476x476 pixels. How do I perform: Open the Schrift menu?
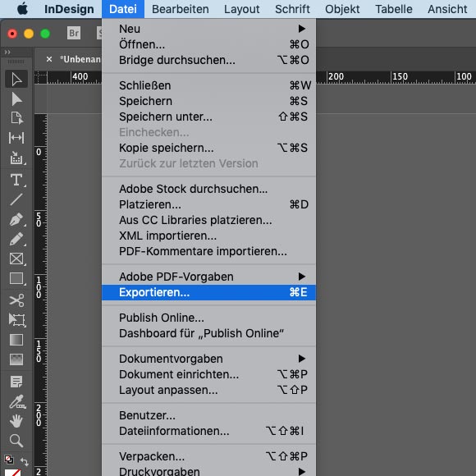(292, 9)
